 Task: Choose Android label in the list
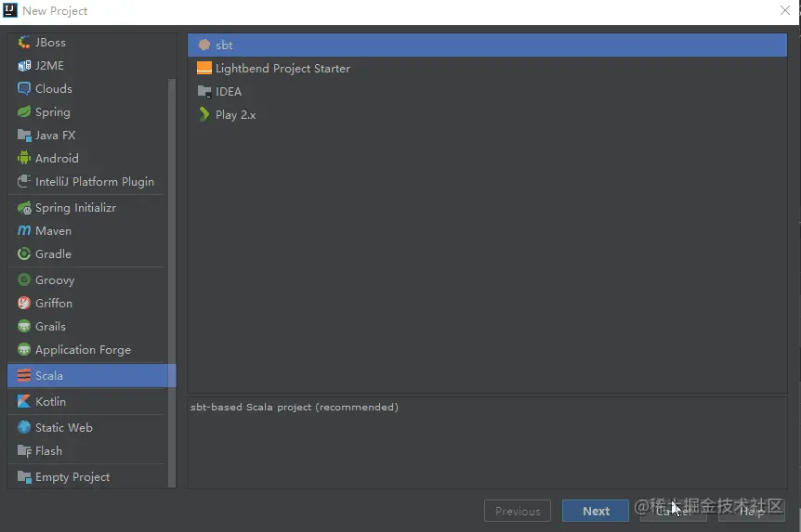(57, 158)
